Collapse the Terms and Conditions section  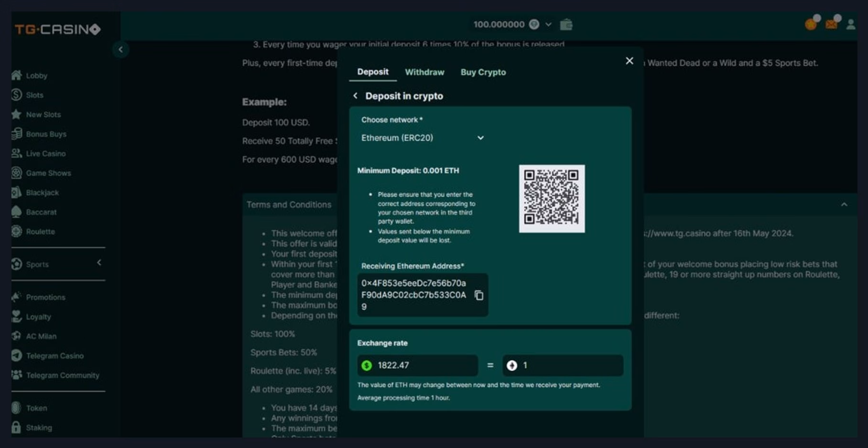click(x=844, y=204)
